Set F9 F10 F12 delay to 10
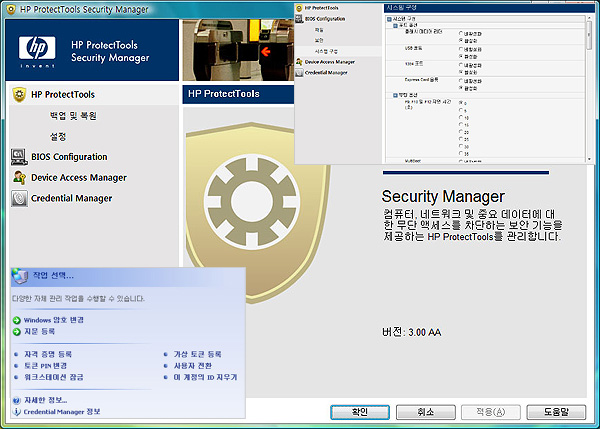This screenshot has height=429, width=600. (x=461, y=117)
